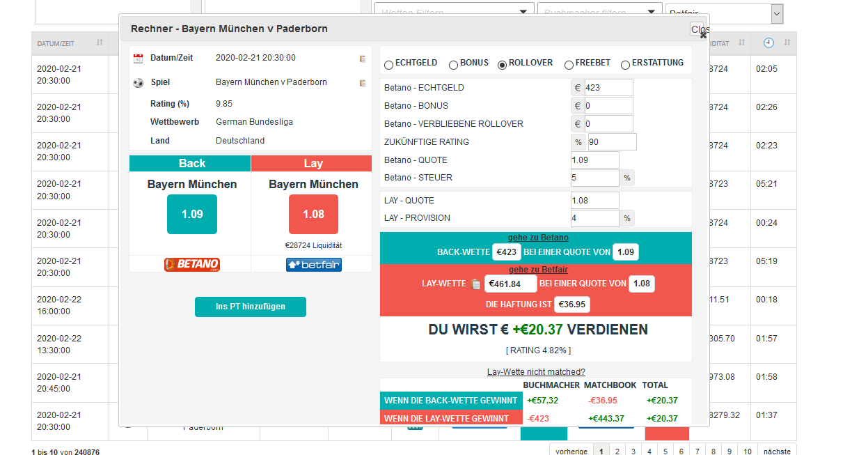This screenshot has width=868, height=455.
Task: Open Lay-Wette nicht matched? link
Action: point(536,372)
